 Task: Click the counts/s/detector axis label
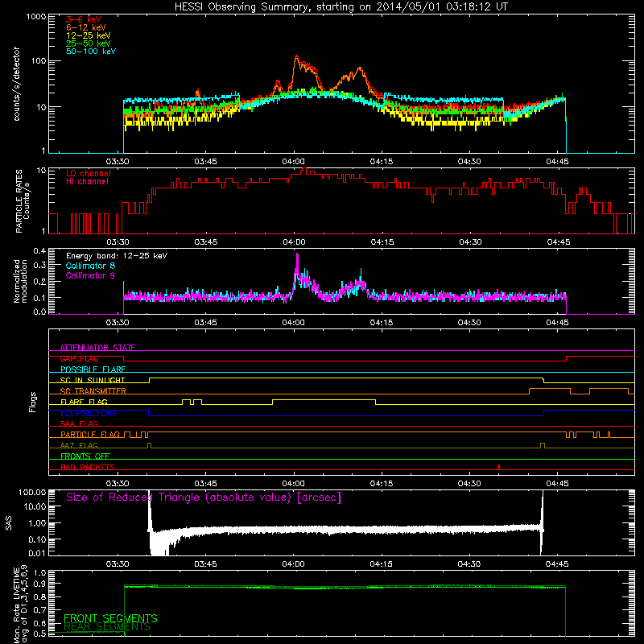click(17, 84)
